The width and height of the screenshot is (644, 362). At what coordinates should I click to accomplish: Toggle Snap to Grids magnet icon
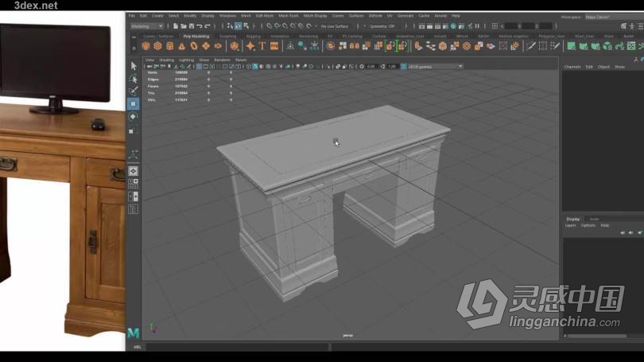coord(269,26)
